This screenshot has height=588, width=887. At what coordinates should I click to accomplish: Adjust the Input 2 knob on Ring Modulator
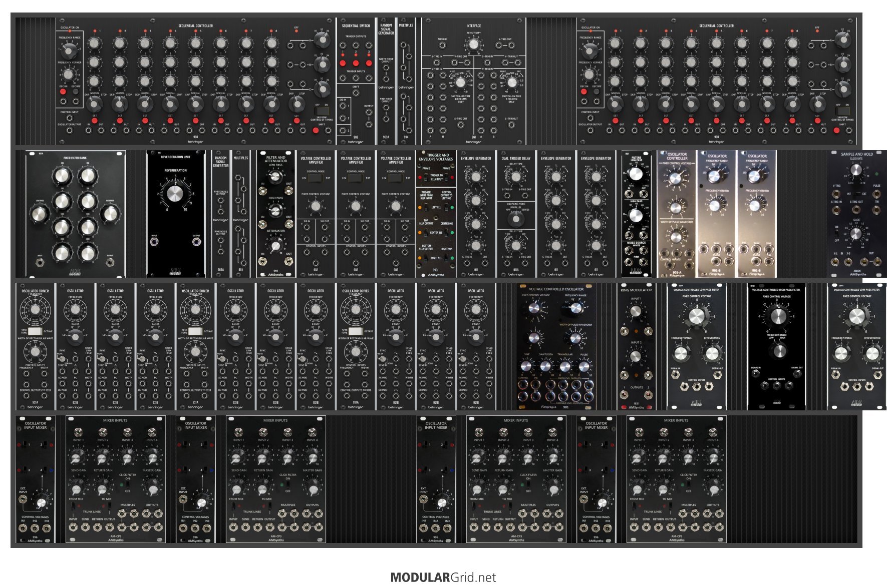click(636, 356)
